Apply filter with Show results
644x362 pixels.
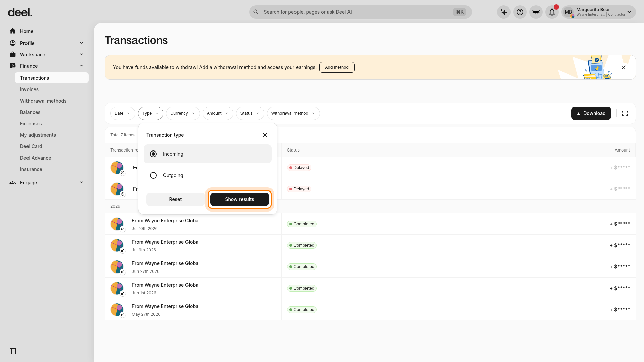239,199
